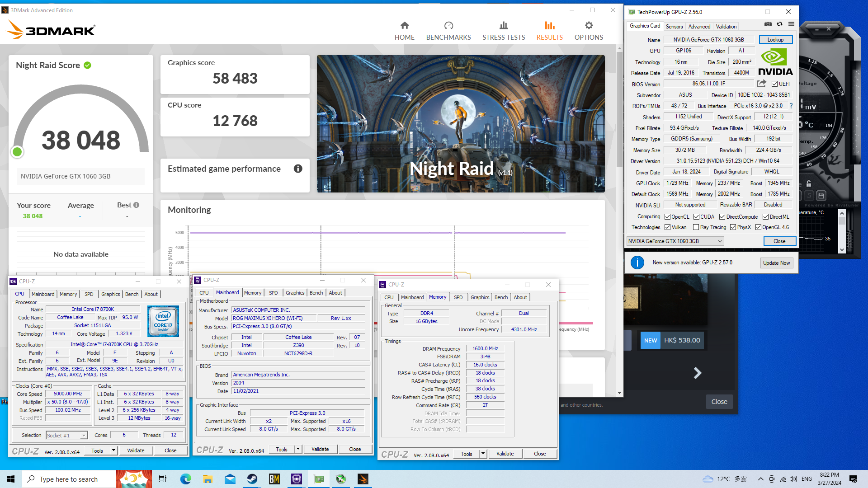Click Validate in CPU-Z CPU window
The image size is (868, 488).
click(x=136, y=450)
